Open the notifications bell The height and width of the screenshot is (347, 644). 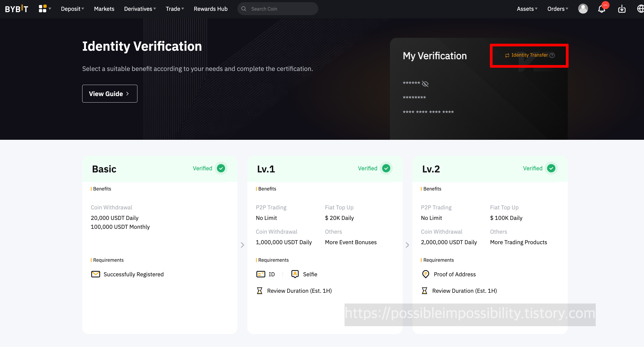[x=601, y=9]
